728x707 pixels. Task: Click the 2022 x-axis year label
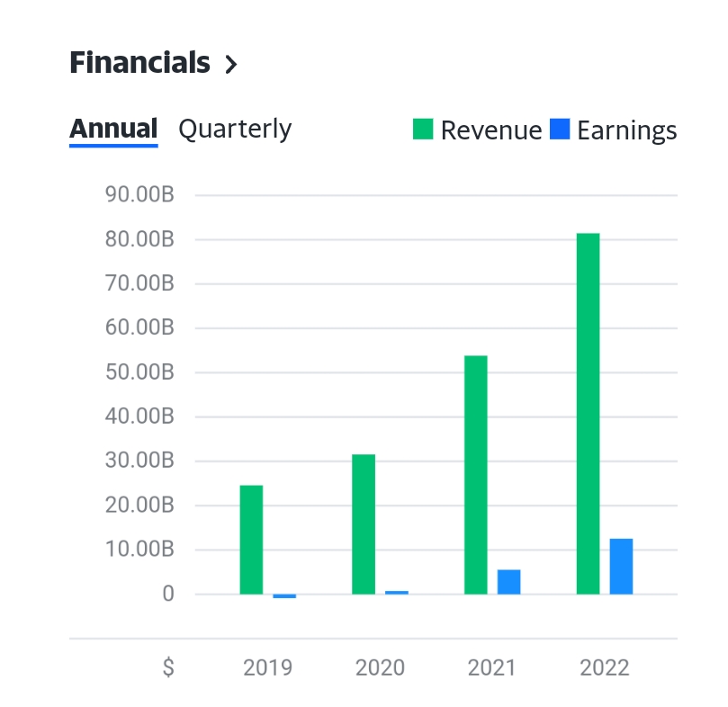605,667
